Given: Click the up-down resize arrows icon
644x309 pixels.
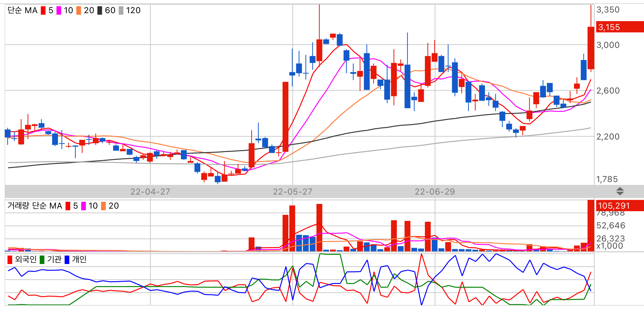Looking at the screenshot, I should pyautogui.click(x=620, y=191).
